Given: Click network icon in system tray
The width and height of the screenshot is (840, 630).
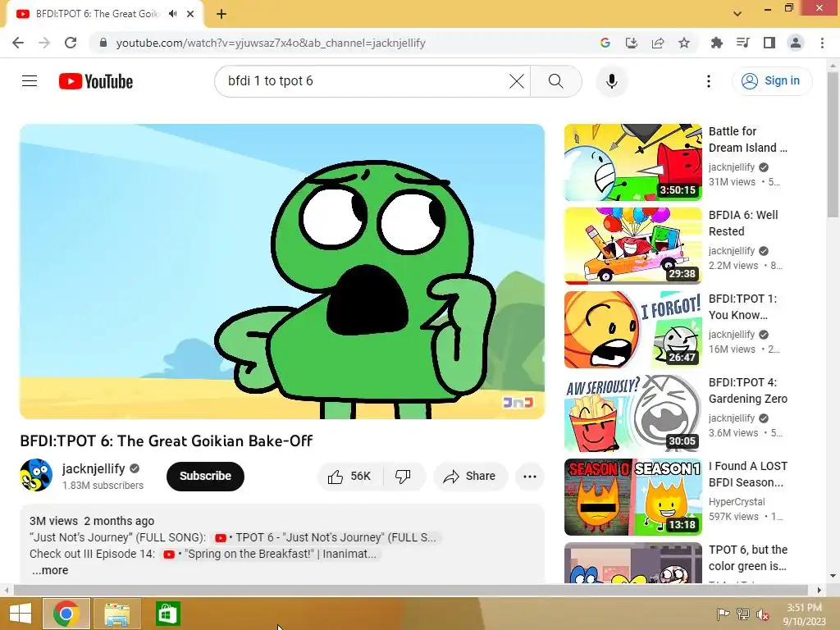Looking at the screenshot, I should [x=743, y=614].
